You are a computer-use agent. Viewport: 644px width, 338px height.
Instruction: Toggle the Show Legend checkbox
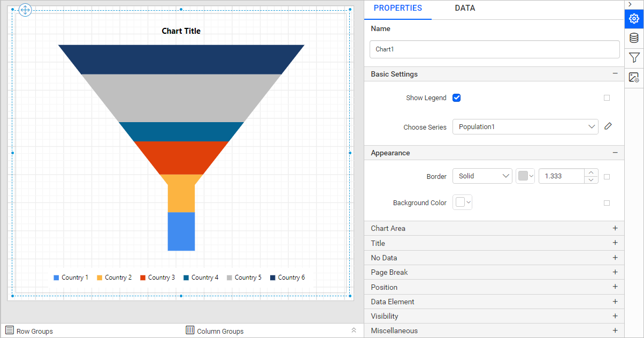456,97
